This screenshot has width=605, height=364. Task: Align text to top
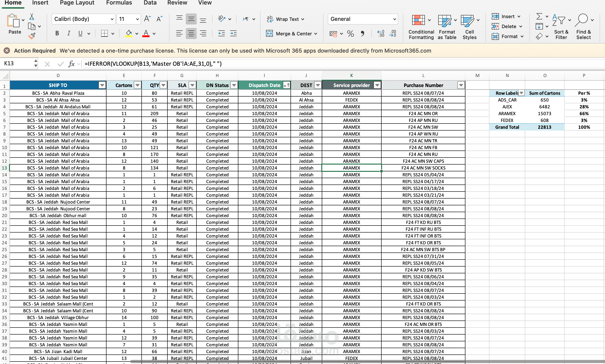click(179, 18)
